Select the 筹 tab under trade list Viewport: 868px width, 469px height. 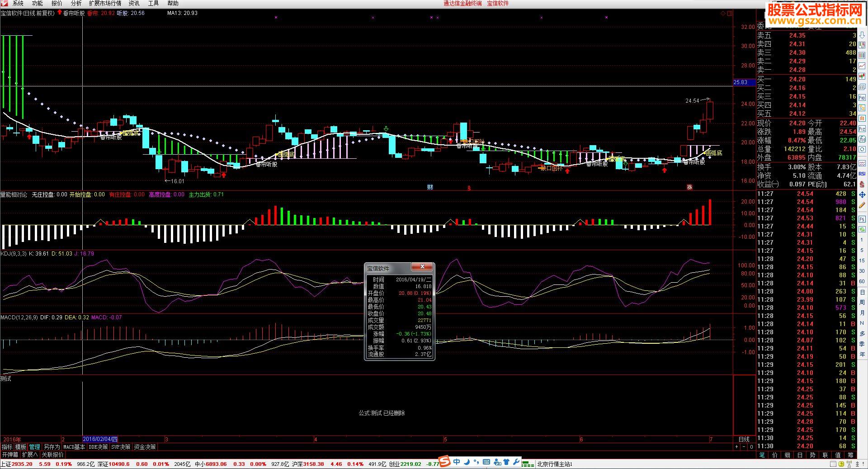tap(850, 455)
